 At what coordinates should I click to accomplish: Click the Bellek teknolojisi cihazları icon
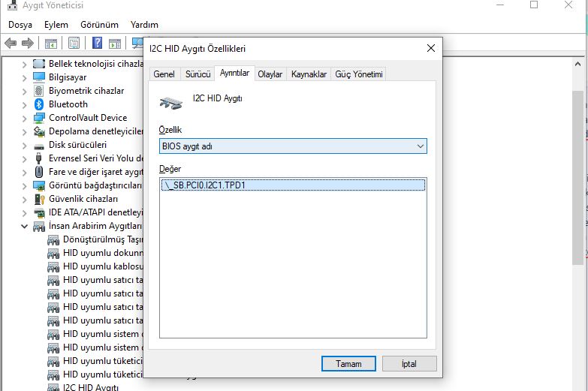click(x=39, y=64)
